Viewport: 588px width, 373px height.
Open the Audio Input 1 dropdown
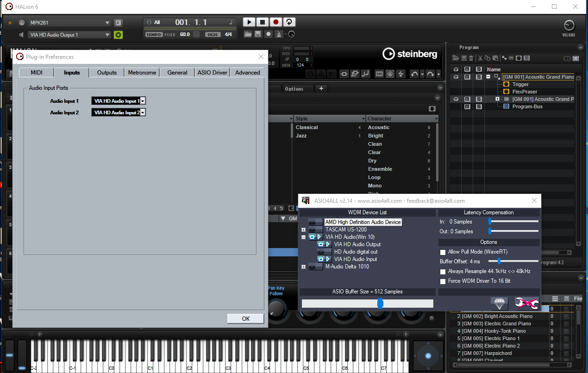coord(143,101)
